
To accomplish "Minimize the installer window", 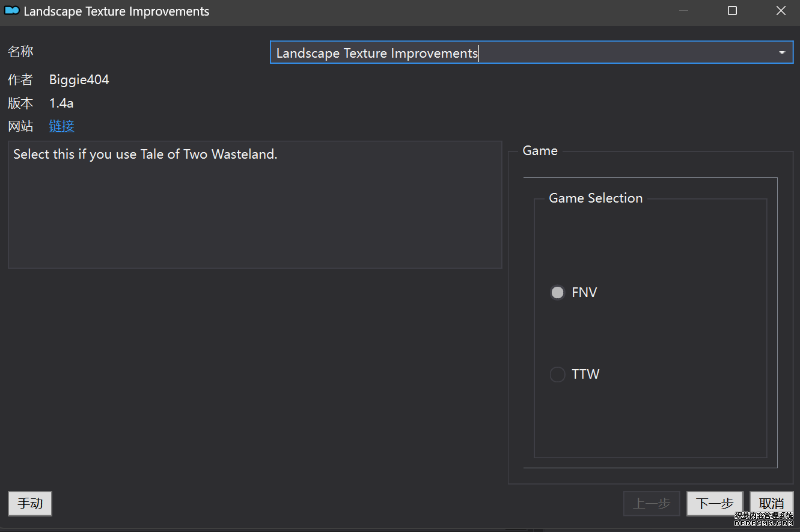I will point(683,11).
